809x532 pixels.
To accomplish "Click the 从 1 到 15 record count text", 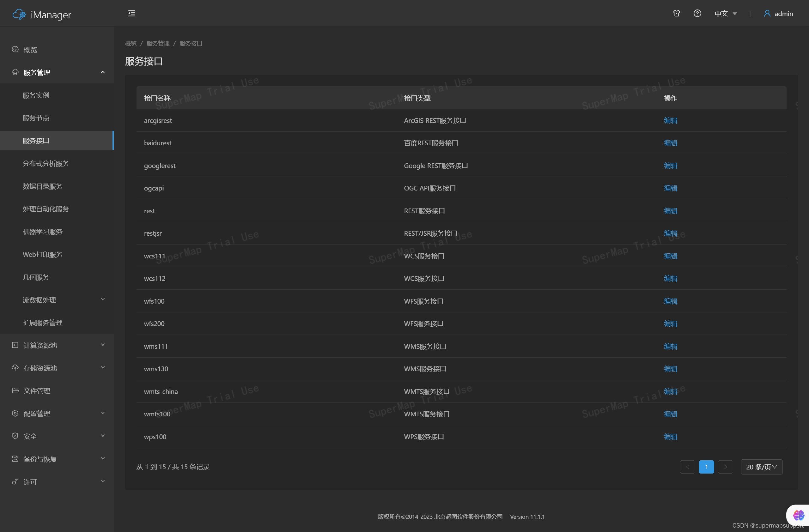I will click(x=173, y=467).
